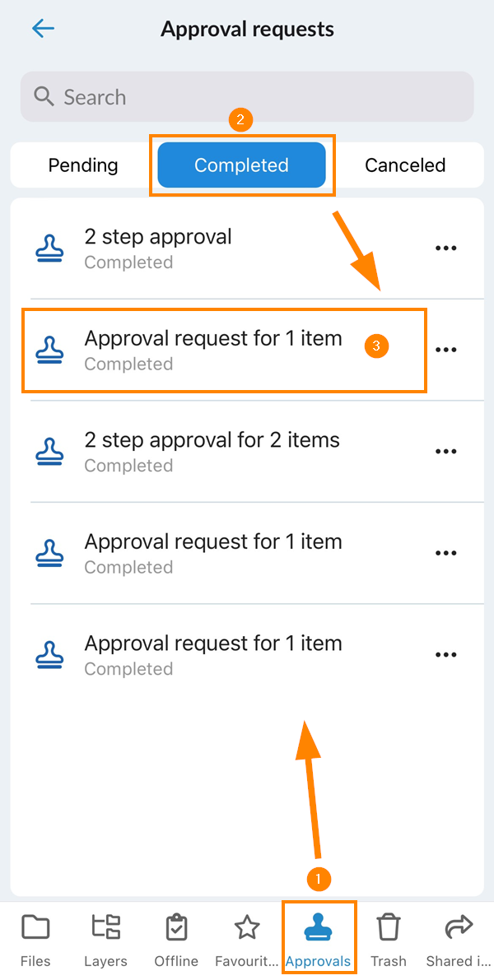Image resolution: width=494 pixels, height=980 pixels.
Task: Switch to the Pending filter
Action: tap(83, 165)
